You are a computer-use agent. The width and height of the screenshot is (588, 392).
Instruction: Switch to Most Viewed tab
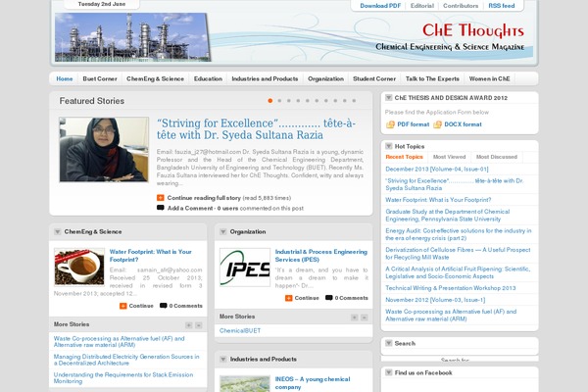click(x=449, y=157)
